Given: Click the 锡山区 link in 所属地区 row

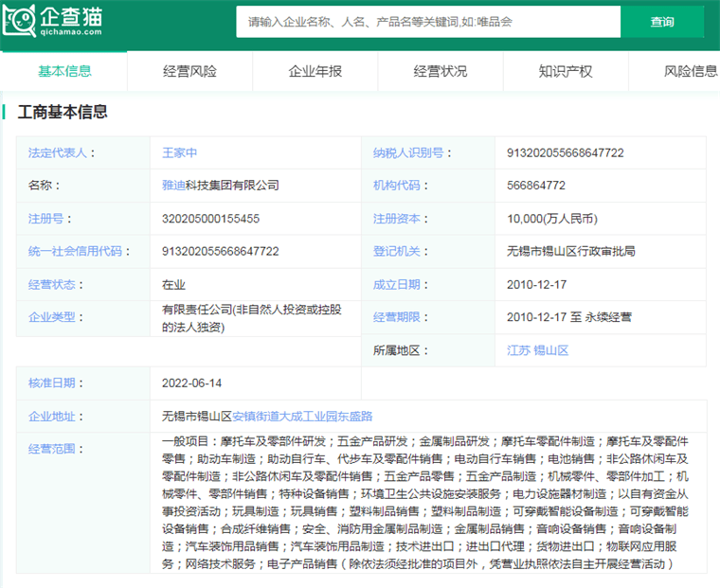Looking at the screenshot, I should click(x=551, y=350).
